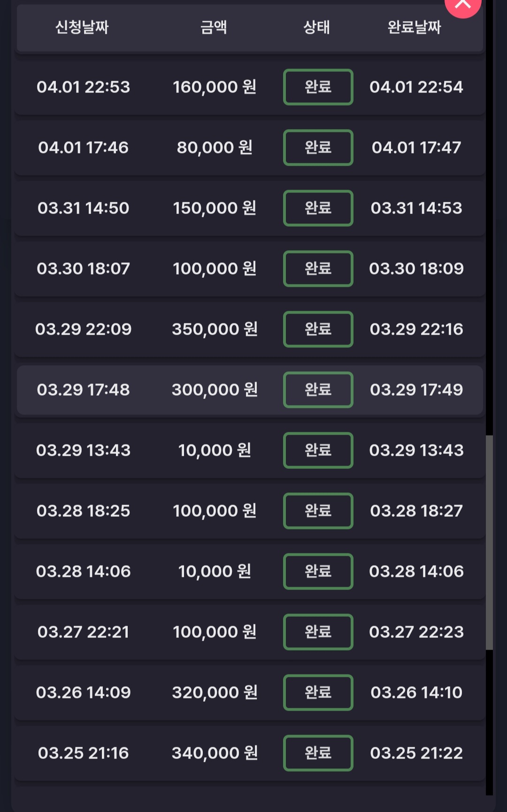Click the 150,000 원 amount entry
507x812 pixels.
coord(215,208)
